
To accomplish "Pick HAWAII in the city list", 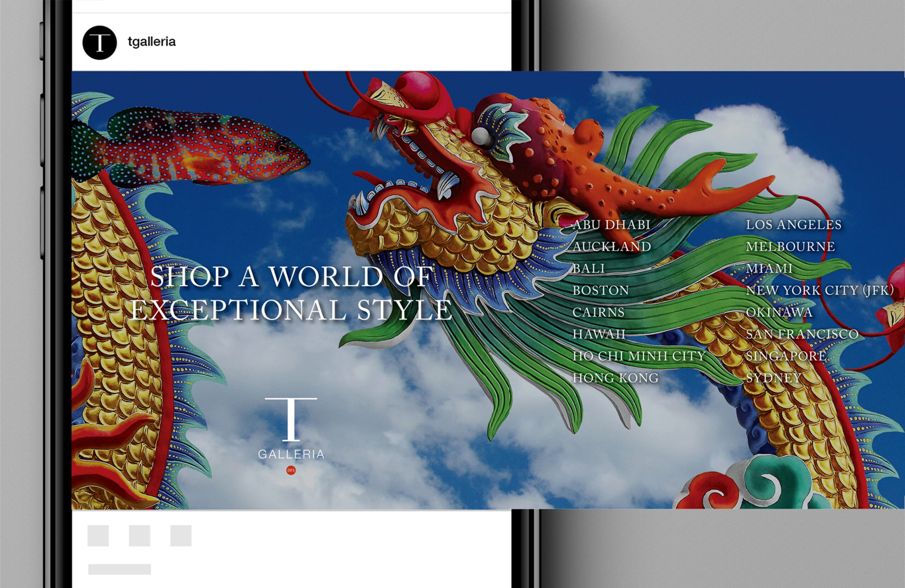I will tap(599, 334).
